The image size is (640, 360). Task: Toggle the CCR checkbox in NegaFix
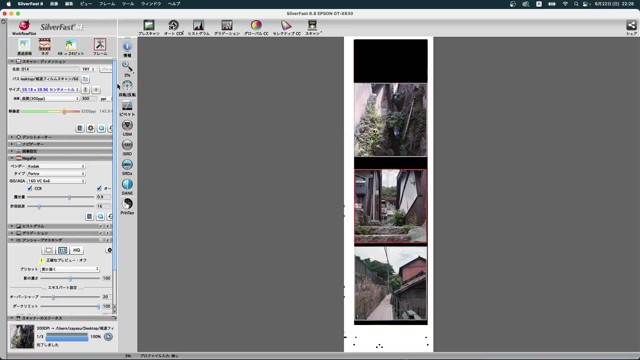[x=30, y=189]
